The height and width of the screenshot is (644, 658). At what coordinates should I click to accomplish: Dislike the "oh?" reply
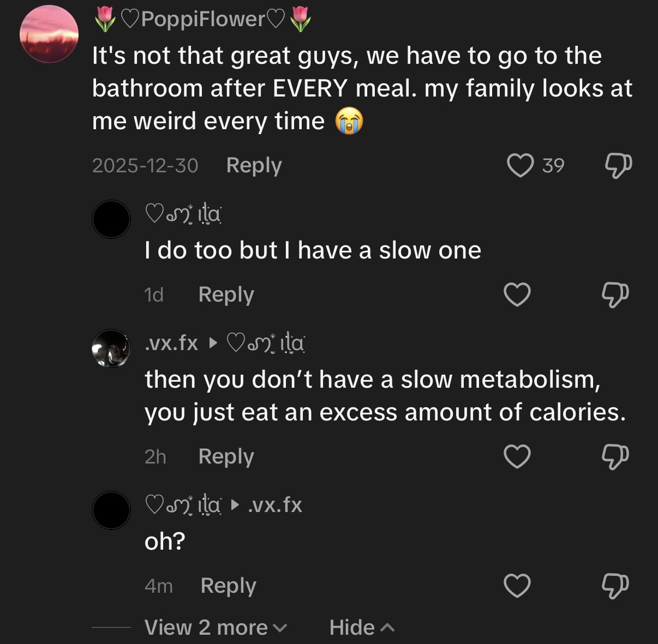[x=615, y=586]
